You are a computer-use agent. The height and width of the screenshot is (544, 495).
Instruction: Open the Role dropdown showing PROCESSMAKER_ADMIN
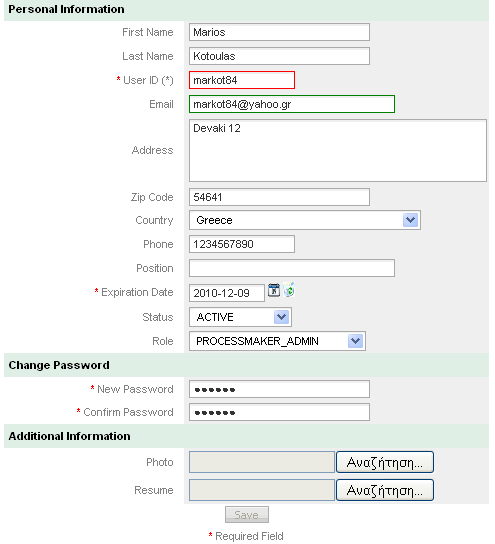[277, 341]
